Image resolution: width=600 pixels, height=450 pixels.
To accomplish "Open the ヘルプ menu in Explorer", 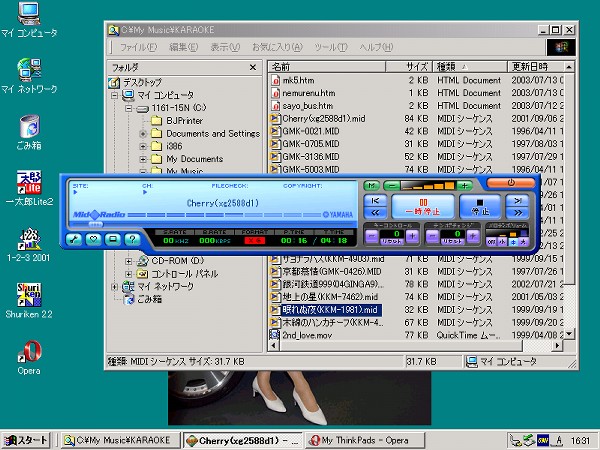I will click(376, 47).
